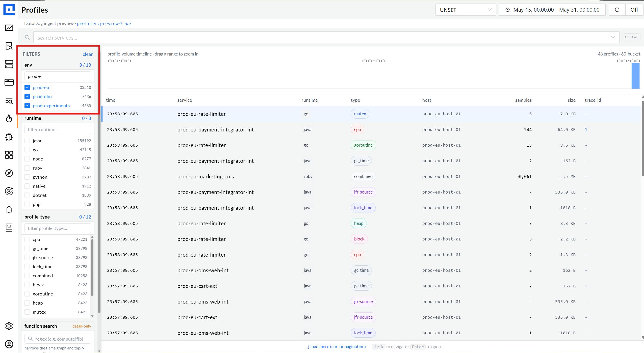Image resolution: width=644 pixels, height=353 pixels.
Task: Open the target goals sidebar icon
Action: pos(9,191)
